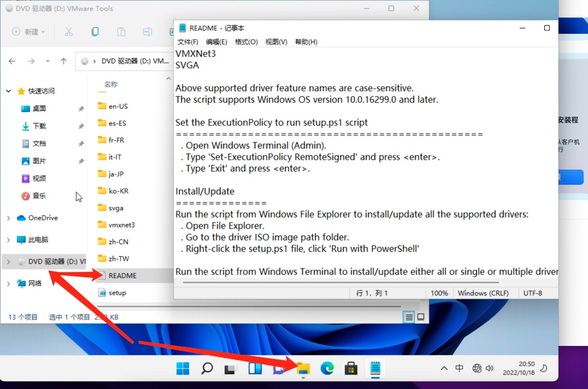Click the Copy icon in Explorer toolbar

click(95, 31)
